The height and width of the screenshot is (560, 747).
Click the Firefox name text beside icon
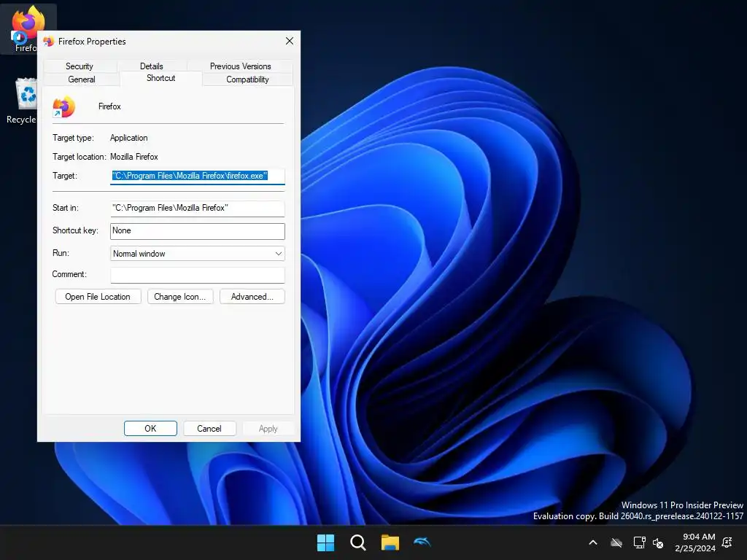[109, 106]
